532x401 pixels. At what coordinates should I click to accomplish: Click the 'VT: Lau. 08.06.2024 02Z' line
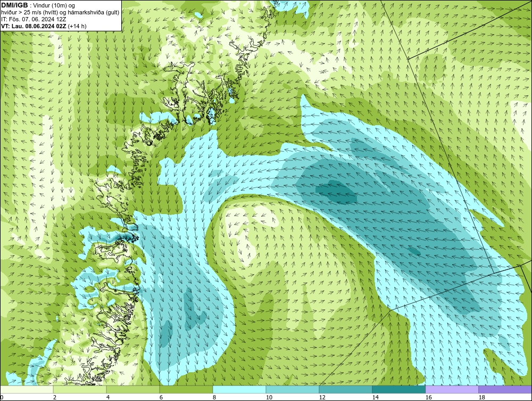click(x=34, y=26)
